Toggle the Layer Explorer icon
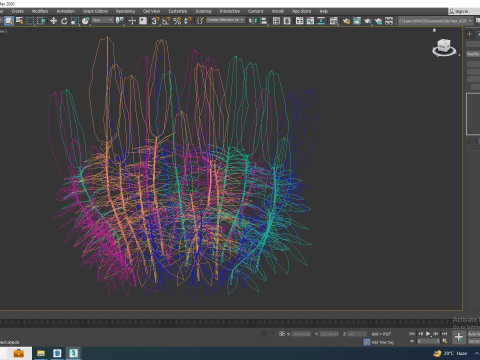Viewport: 480px width, 360px height. (x=287, y=21)
